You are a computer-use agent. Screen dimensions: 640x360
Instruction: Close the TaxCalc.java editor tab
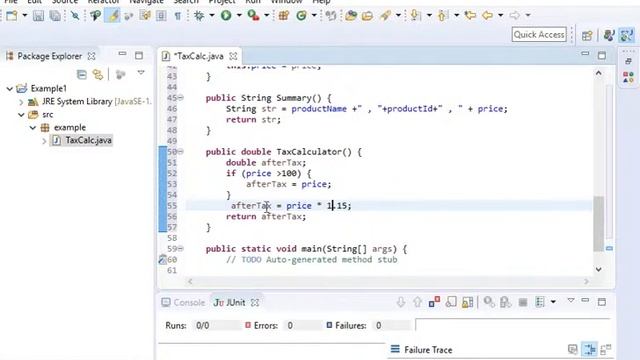pyautogui.click(x=233, y=56)
